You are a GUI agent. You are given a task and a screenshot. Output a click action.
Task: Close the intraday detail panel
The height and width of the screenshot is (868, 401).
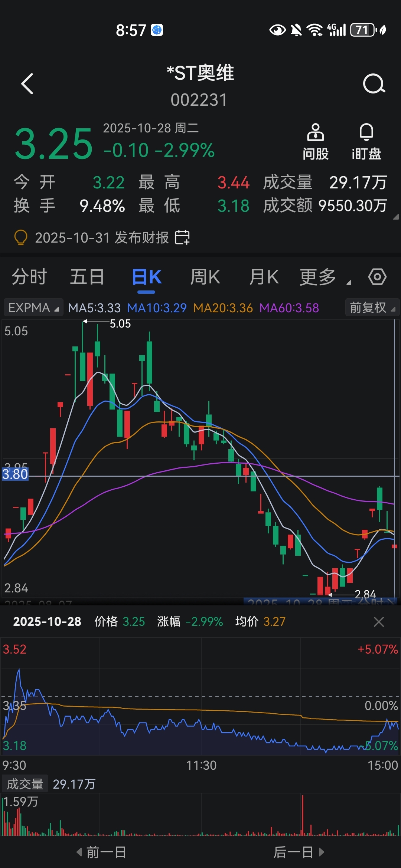[379, 622]
